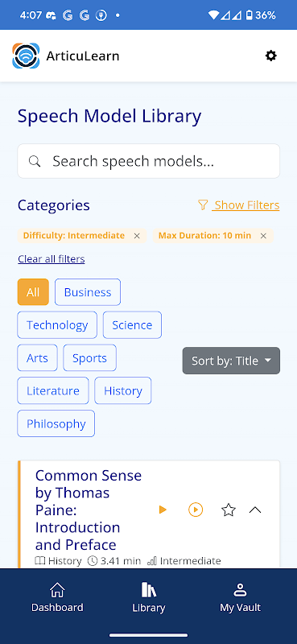Select the Library tab icon
The width and height of the screenshot is (297, 644).
pyautogui.click(x=148, y=590)
